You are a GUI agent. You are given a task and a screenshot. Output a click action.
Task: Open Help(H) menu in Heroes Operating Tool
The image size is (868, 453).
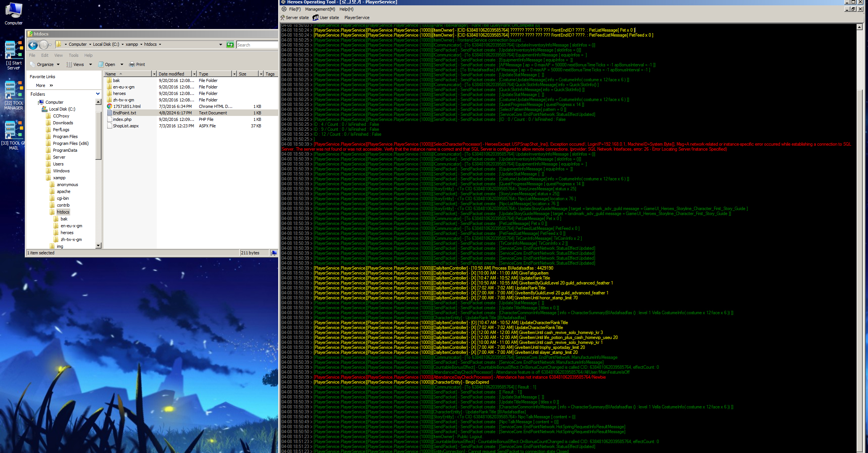click(346, 9)
